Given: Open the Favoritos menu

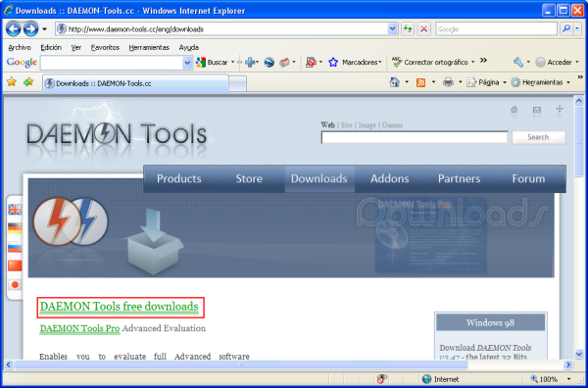Looking at the screenshot, I should coord(105,48).
